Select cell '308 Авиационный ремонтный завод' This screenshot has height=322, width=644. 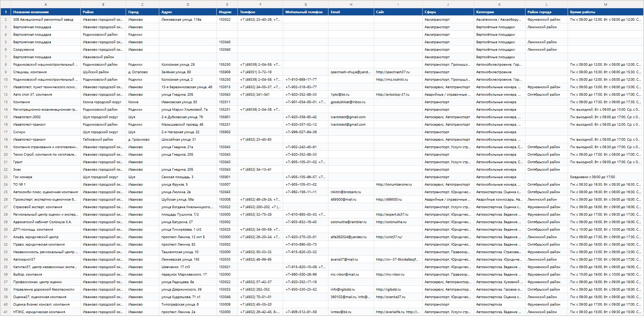[46, 20]
